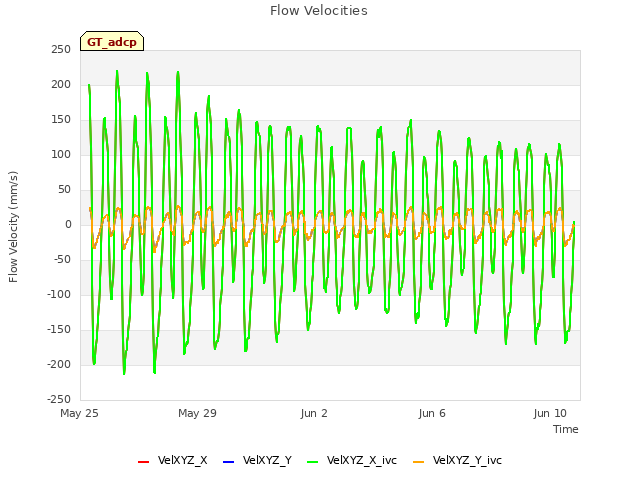Click the May 25 date tick label
This screenshot has width=640, height=480.
(79, 413)
